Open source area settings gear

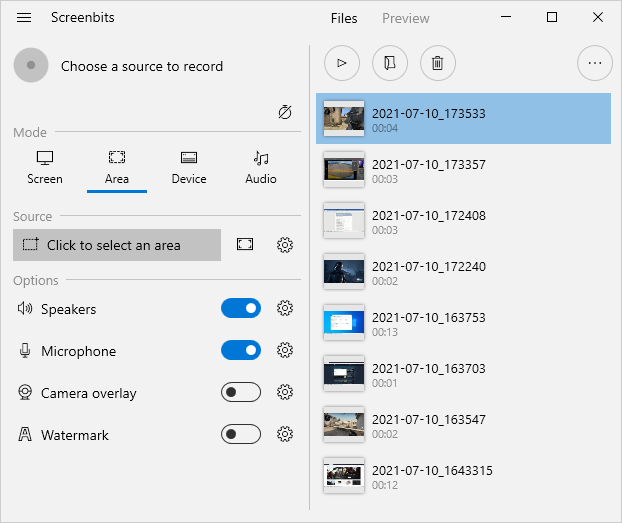[x=285, y=245]
